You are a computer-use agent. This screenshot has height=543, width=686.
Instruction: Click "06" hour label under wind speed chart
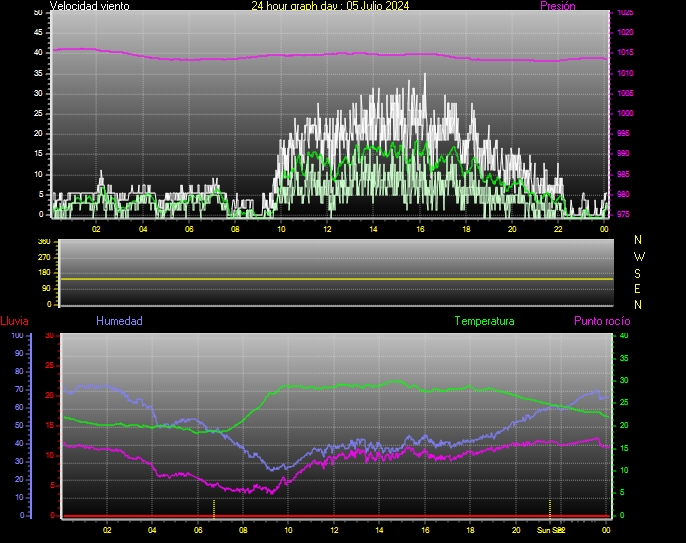(189, 229)
